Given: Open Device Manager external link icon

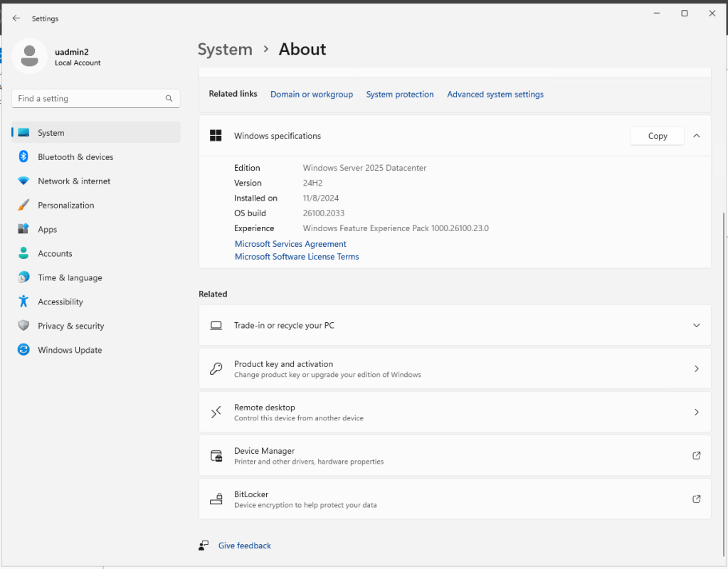Looking at the screenshot, I should [x=696, y=456].
